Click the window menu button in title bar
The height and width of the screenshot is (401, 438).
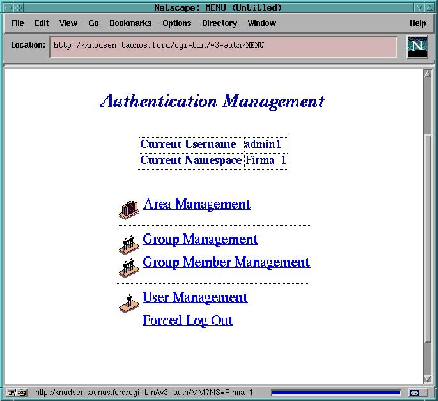click(x=9, y=7)
